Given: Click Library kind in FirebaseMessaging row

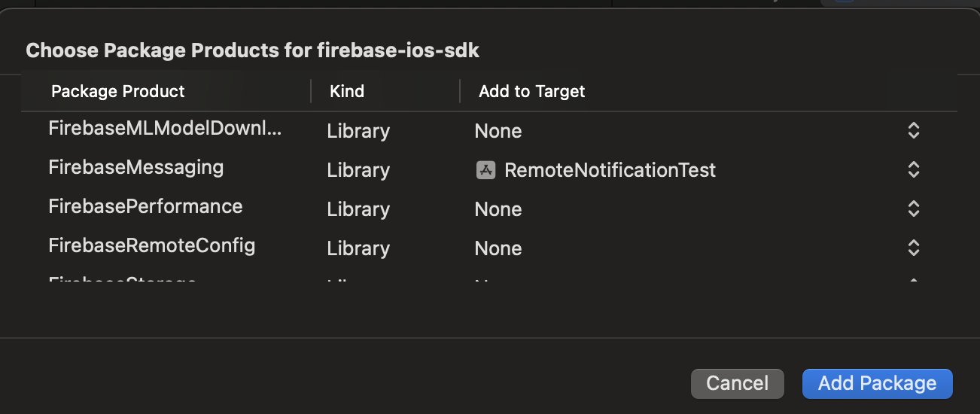Looking at the screenshot, I should [x=358, y=170].
